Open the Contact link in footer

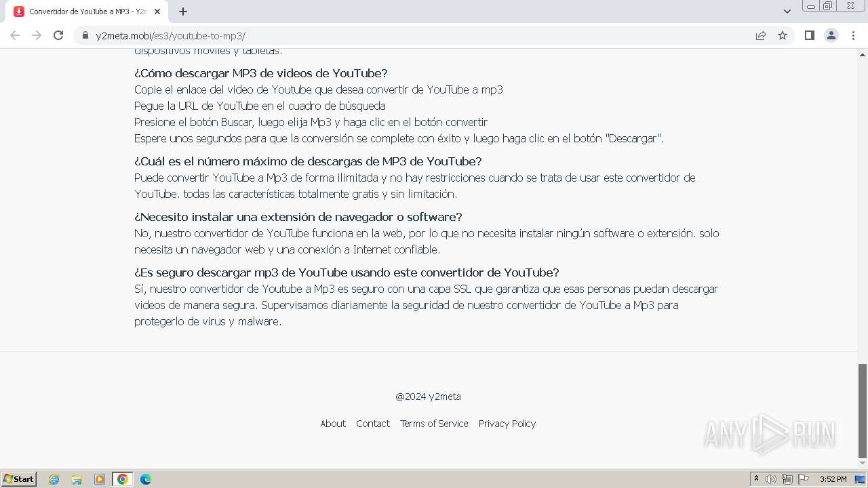click(x=373, y=424)
